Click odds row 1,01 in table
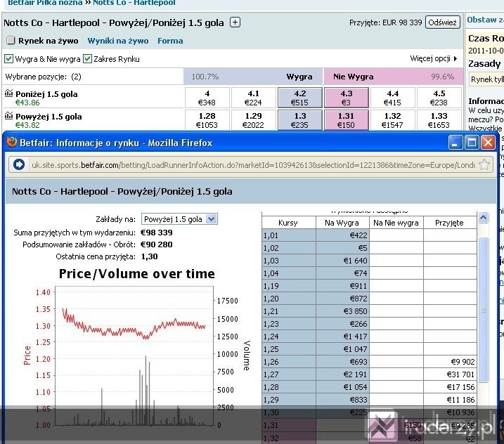The height and width of the screenshot is (444, 504). coord(369,235)
